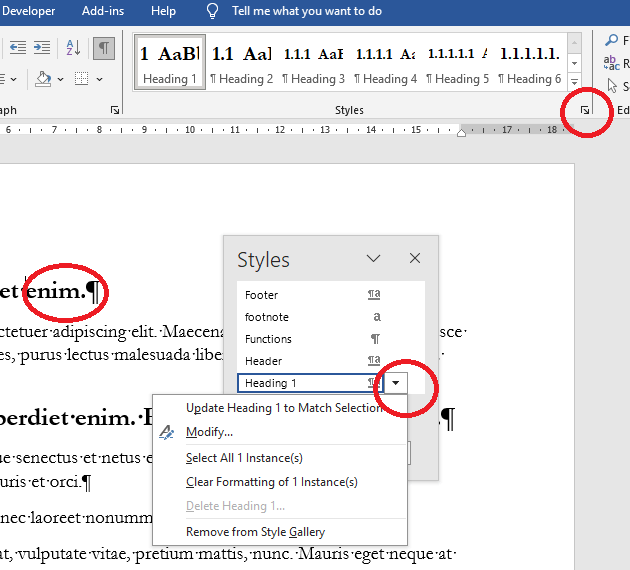The width and height of the screenshot is (630, 570).
Task: Open the Shading color dropdown arrow
Action: coord(61,80)
